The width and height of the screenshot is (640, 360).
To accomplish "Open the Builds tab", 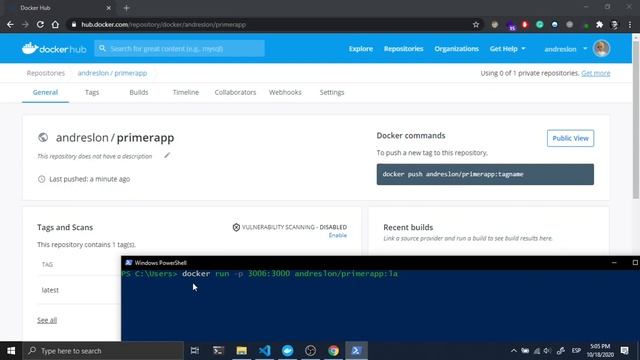I will pos(139,92).
